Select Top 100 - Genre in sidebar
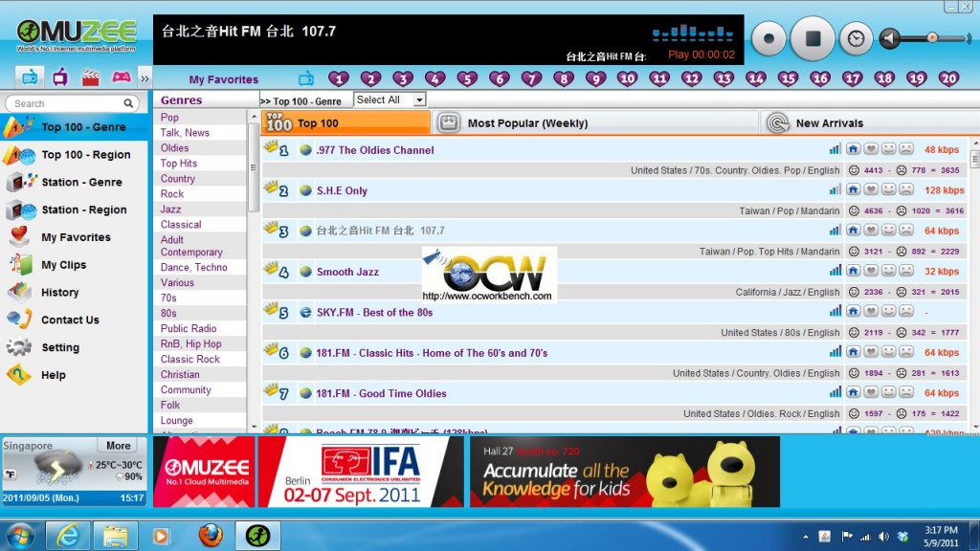This screenshot has width=980, height=551. (74, 127)
